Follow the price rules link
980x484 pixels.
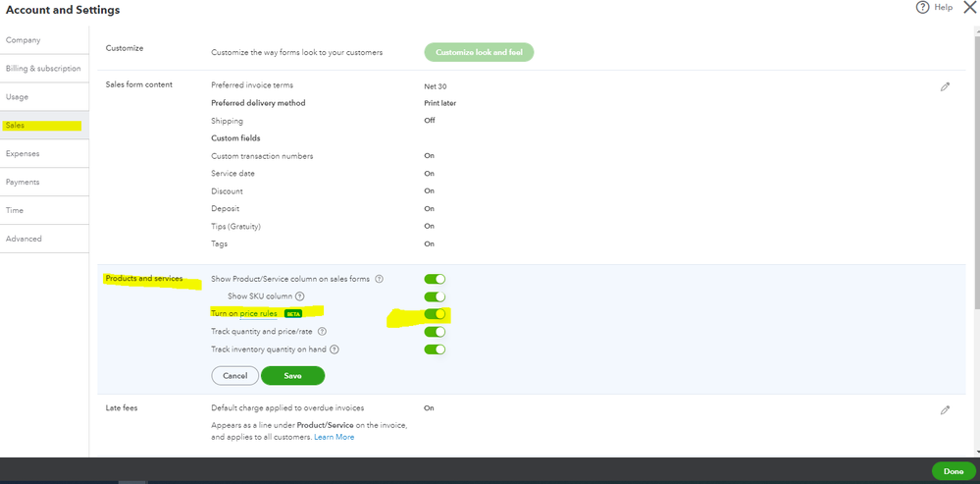pos(258,313)
